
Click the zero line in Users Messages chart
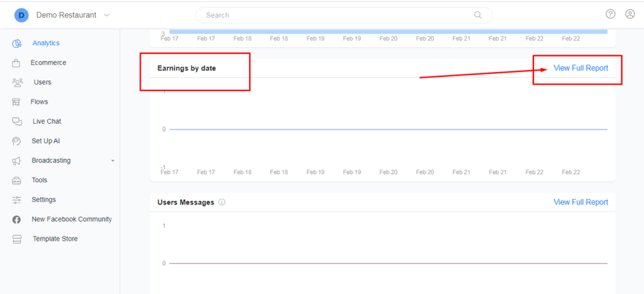[388, 263]
